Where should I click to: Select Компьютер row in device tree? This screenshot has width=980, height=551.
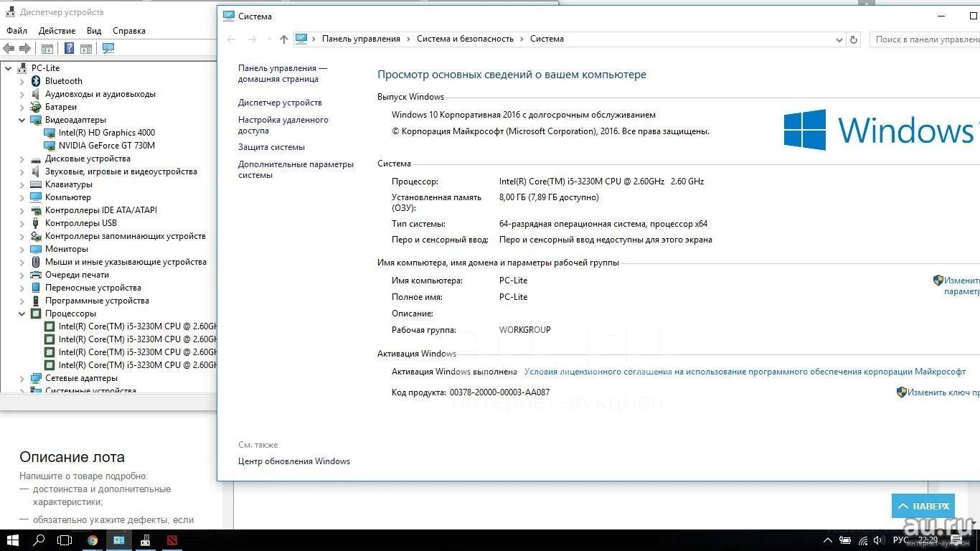click(x=67, y=197)
